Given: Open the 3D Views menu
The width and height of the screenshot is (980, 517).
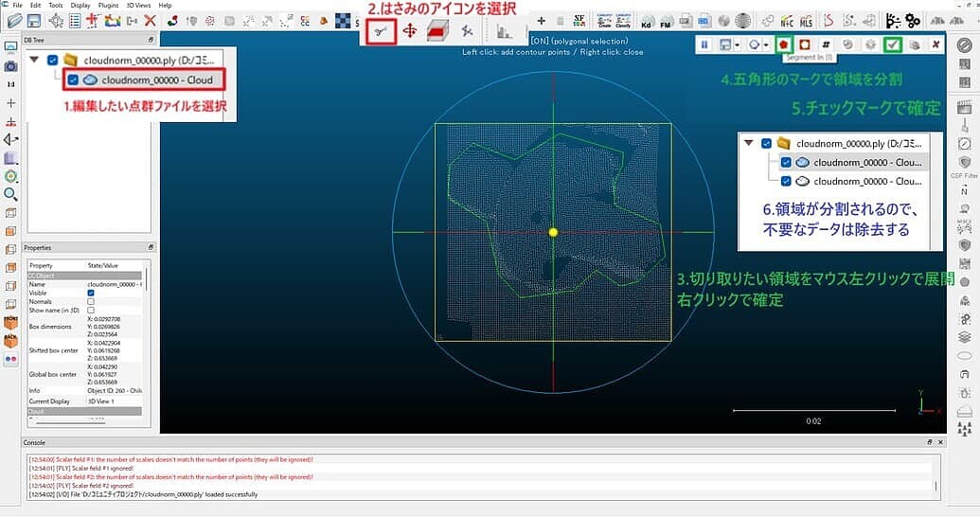Looking at the screenshot, I should [x=139, y=5].
